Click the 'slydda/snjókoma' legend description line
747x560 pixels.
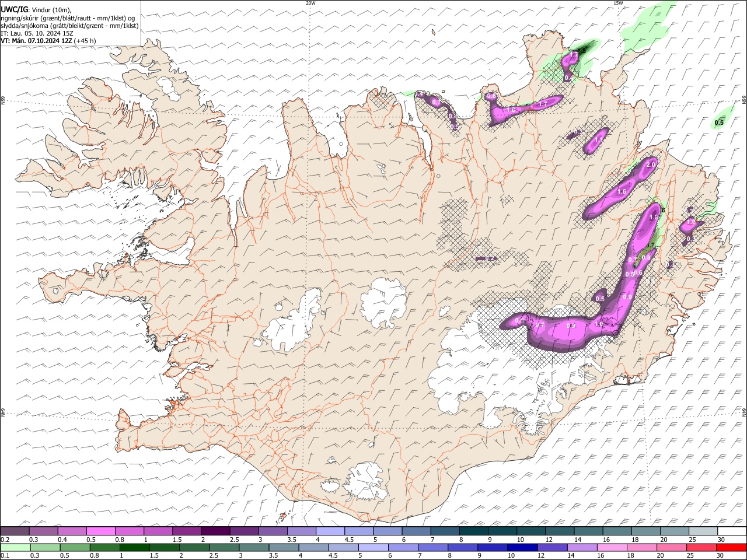(x=69, y=26)
